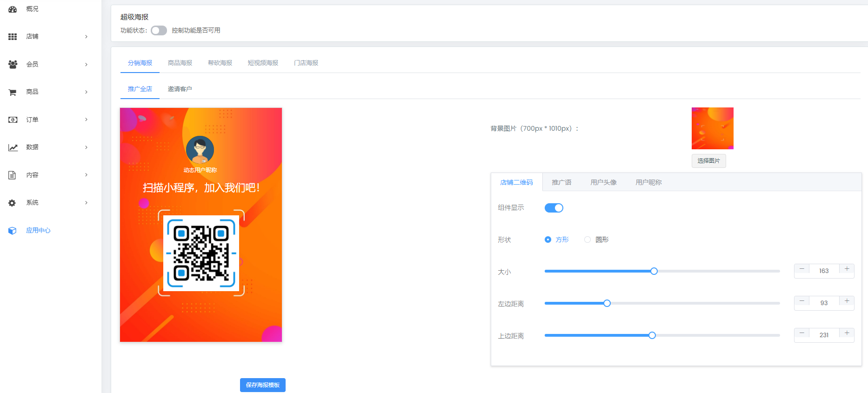Viewport: 868px width, 393px height.
Task: Turn off the 组件显示 toggle
Action: (x=554, y=208)
